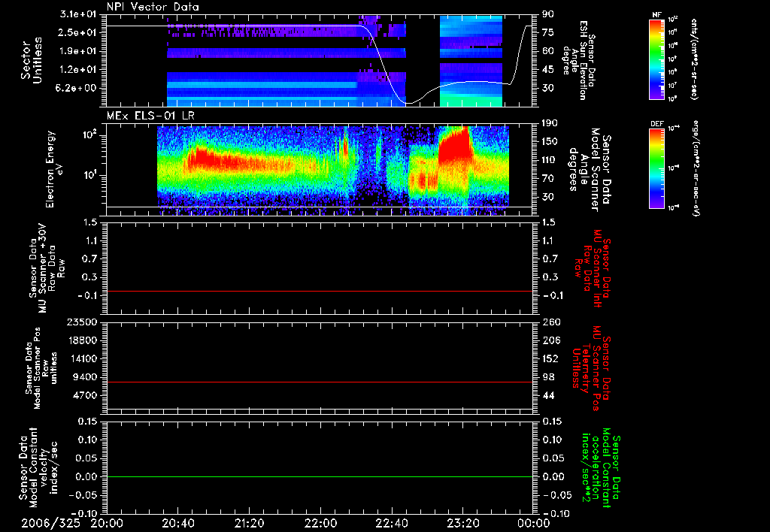770x532 pixels.
Task: Select the red 'MU Scanner Init Raw Data' axis title
Action: click(594, 268)
